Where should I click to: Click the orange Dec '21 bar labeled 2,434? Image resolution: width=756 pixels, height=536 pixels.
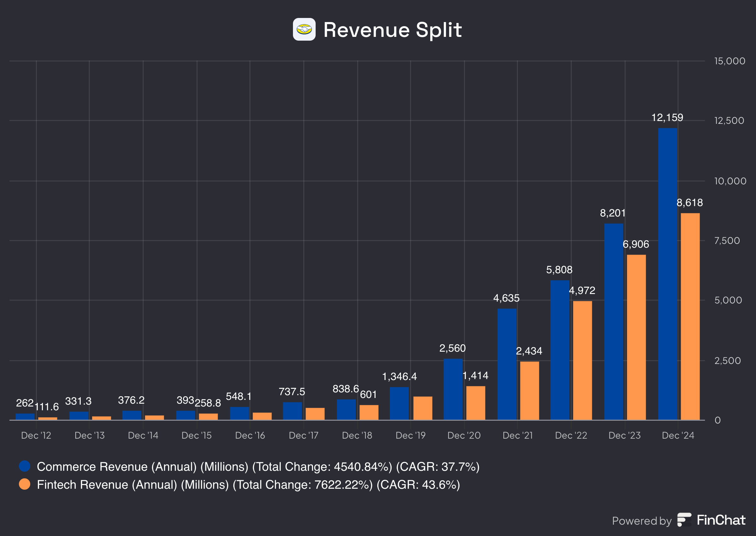pos(530,390)
